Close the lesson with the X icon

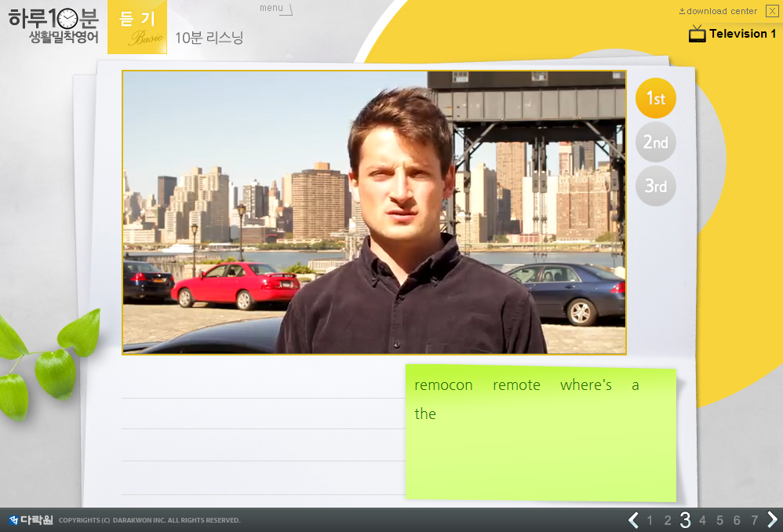click(x=772, y=11)
